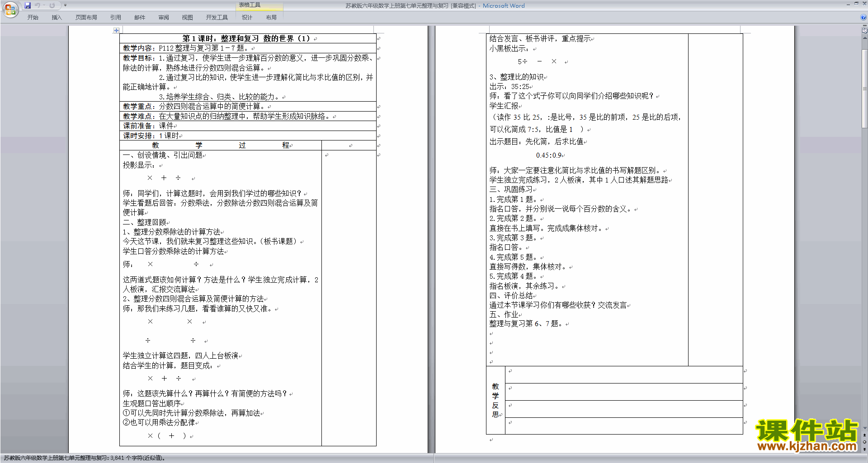Open Select Browse Object button
Viewport: 868px width, 463px height.
pos(864,442)
